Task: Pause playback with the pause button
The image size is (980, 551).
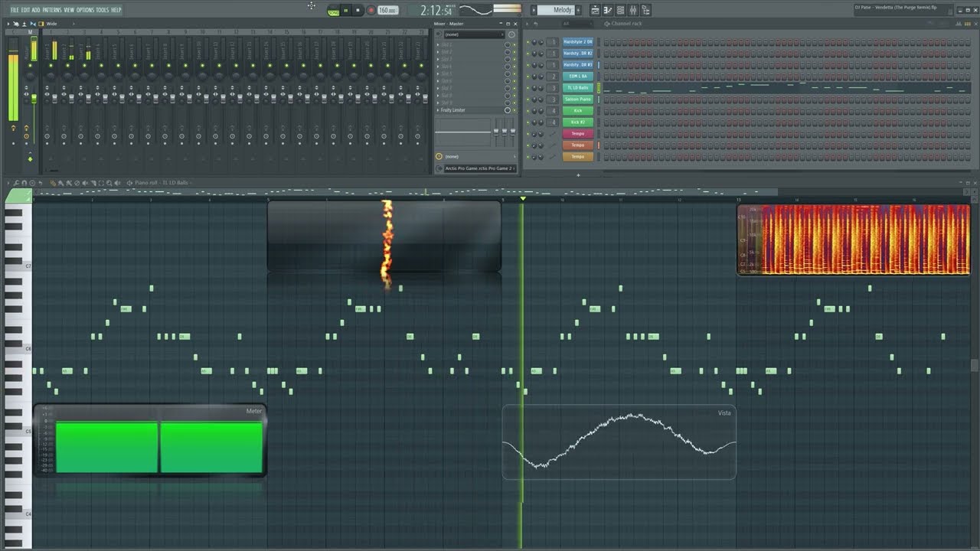Action: pos(346,11)
